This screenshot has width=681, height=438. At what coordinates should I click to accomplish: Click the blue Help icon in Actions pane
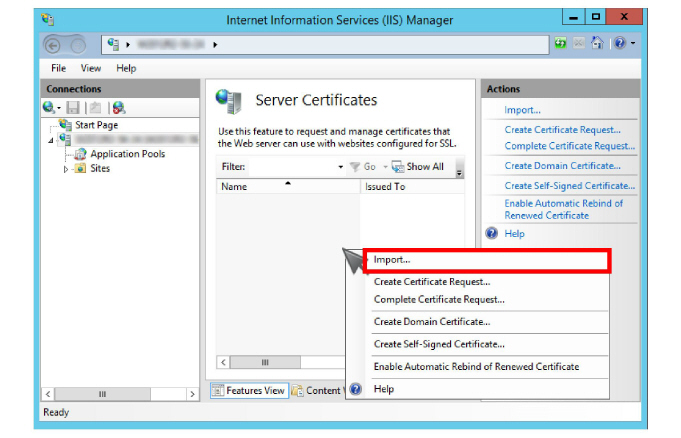pyautogui.click(x=492, y=233)
